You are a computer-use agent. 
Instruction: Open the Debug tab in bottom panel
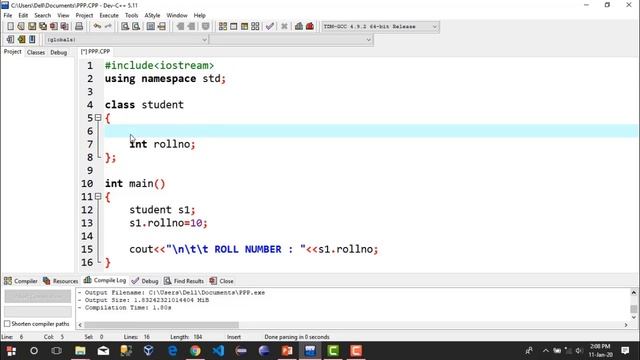tap(145, 281)
